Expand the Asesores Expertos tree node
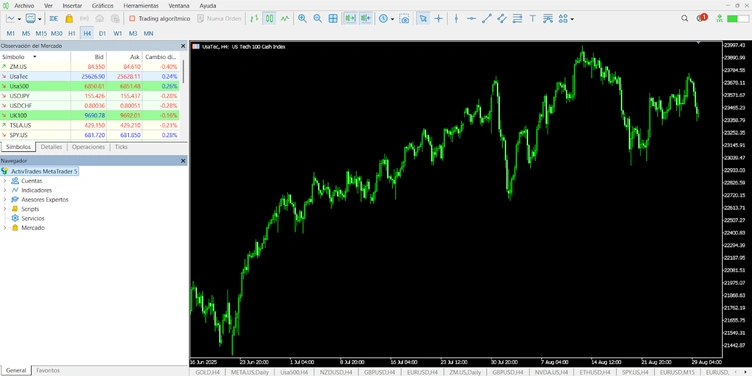 [5, 200]
